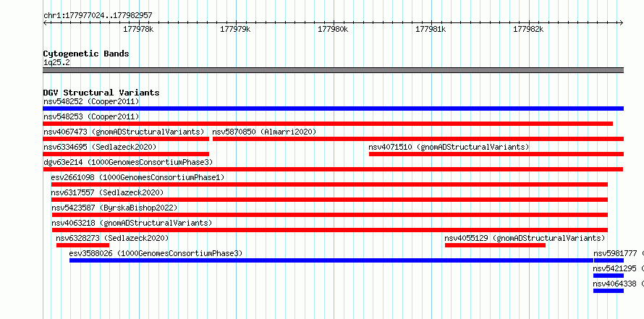Click the blue bar under nsv5421295

click(609, 276)
